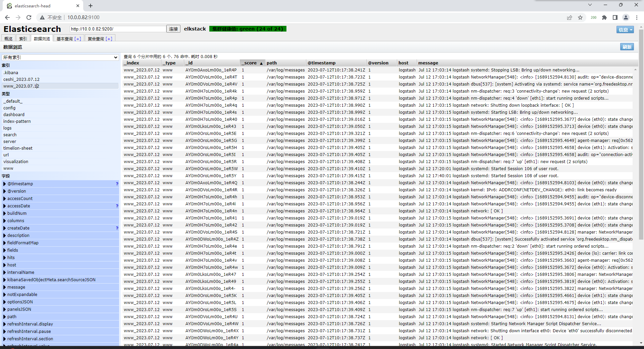Select the visualization type filter
The height and width of the screenshot is (349, 644).
pos(60,161)
